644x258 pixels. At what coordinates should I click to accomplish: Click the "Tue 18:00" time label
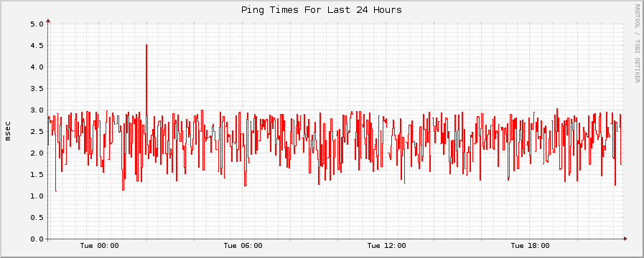[530, 246]
